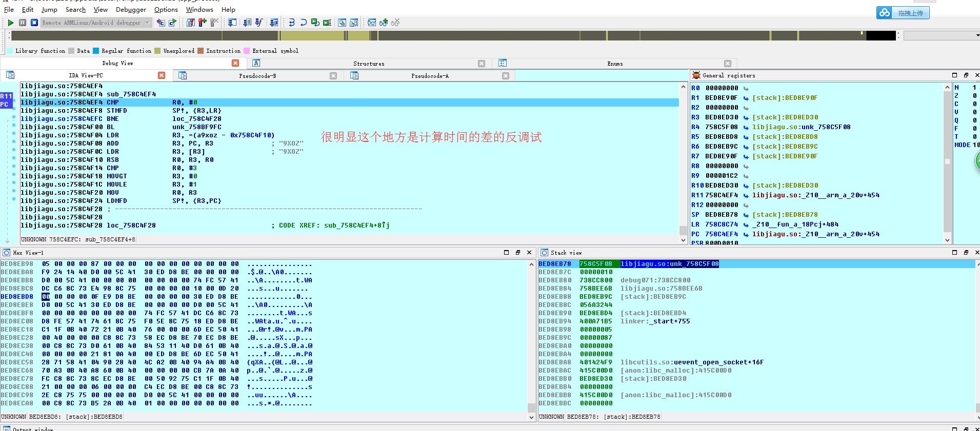
Task: Click the Regular function blue legend swatch
Action: (96, 51)
